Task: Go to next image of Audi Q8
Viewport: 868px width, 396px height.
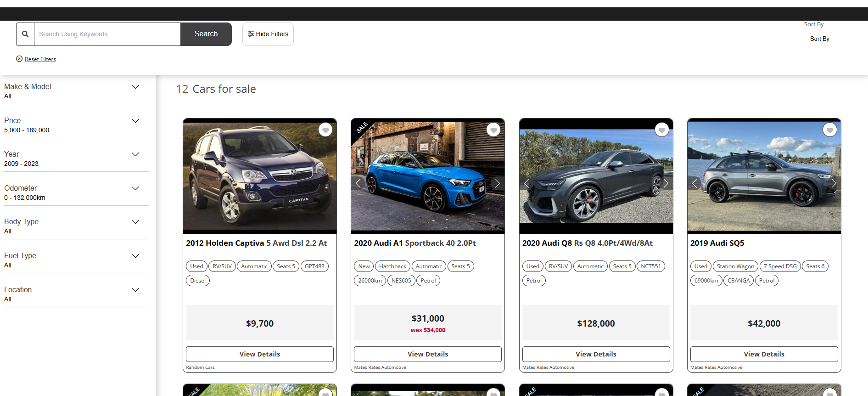Action: point(665,183)
